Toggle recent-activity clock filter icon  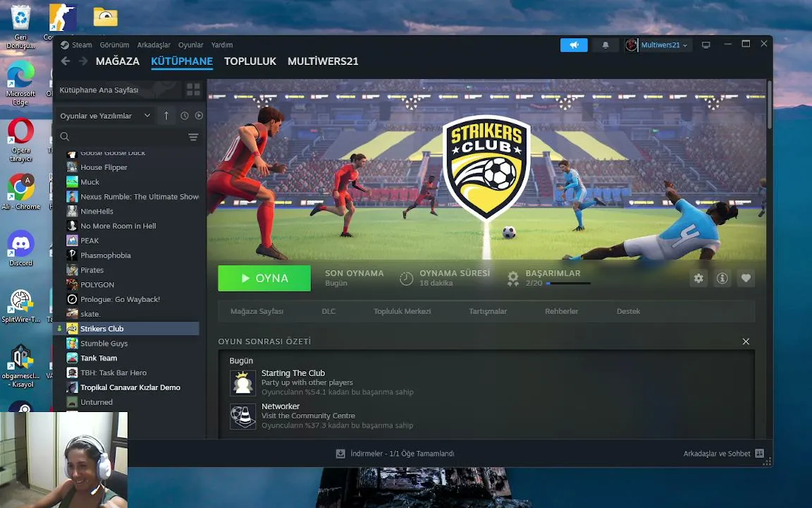185,116
